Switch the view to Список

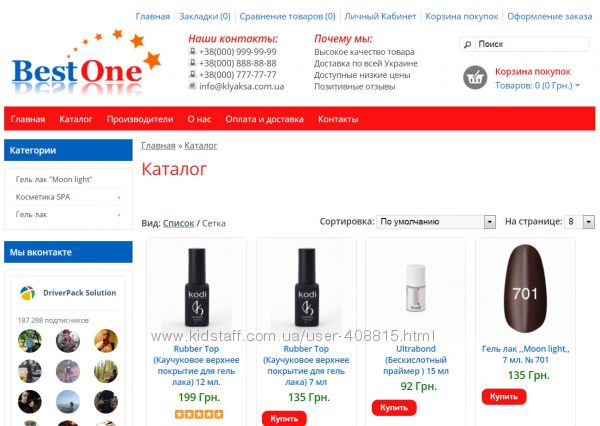[178, 223]
